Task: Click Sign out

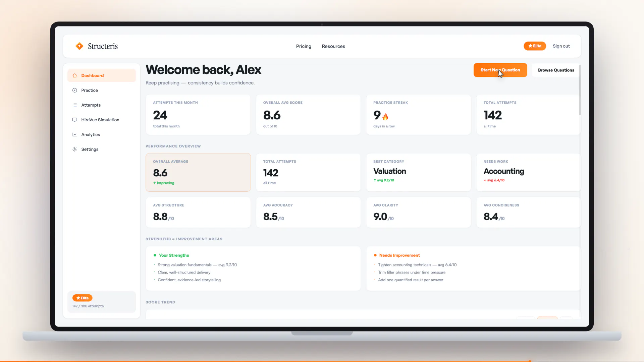Action: (561, 46)
